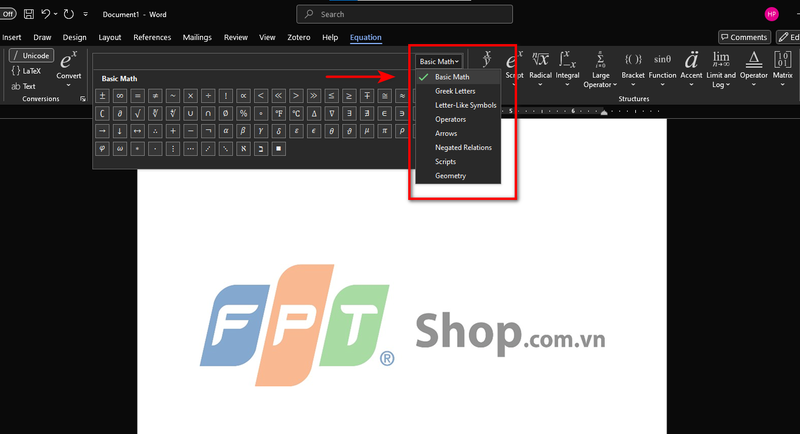Insert the Greek omega symbol
Viewport: 800px width, 434px height.
click(x=120, y=149)
